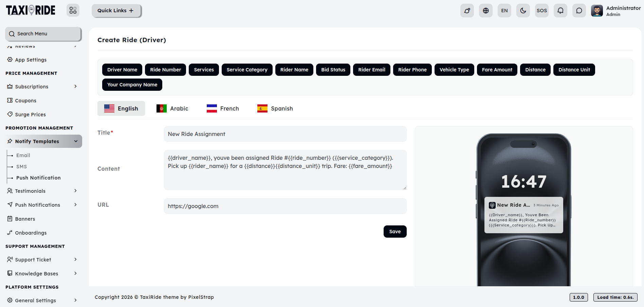The height and width of the screenshot is (307, 644).
Task: Expand the Testimonials menu
Action: (x=43, y=191)
